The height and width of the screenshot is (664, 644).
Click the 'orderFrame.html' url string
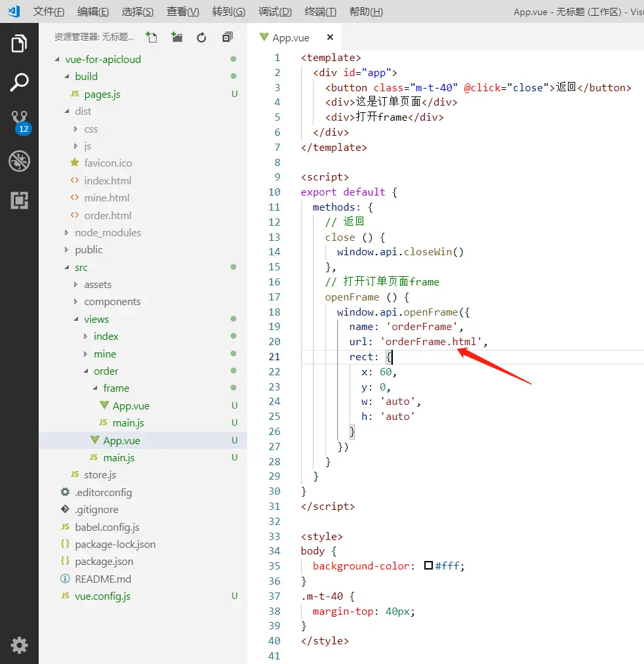[x=431, y=341]
